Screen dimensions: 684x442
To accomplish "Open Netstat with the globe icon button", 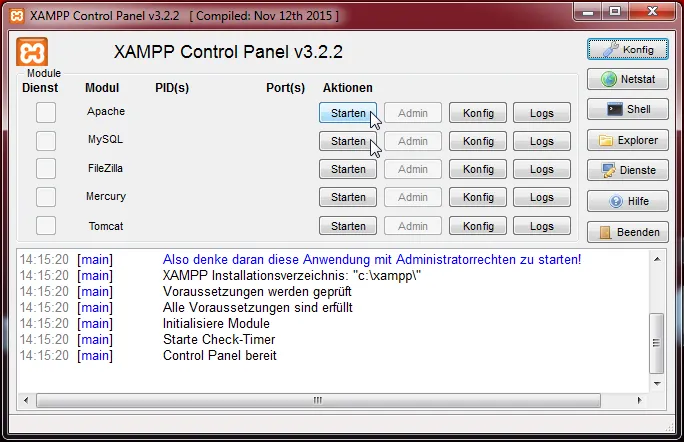I will click(627, 79).
